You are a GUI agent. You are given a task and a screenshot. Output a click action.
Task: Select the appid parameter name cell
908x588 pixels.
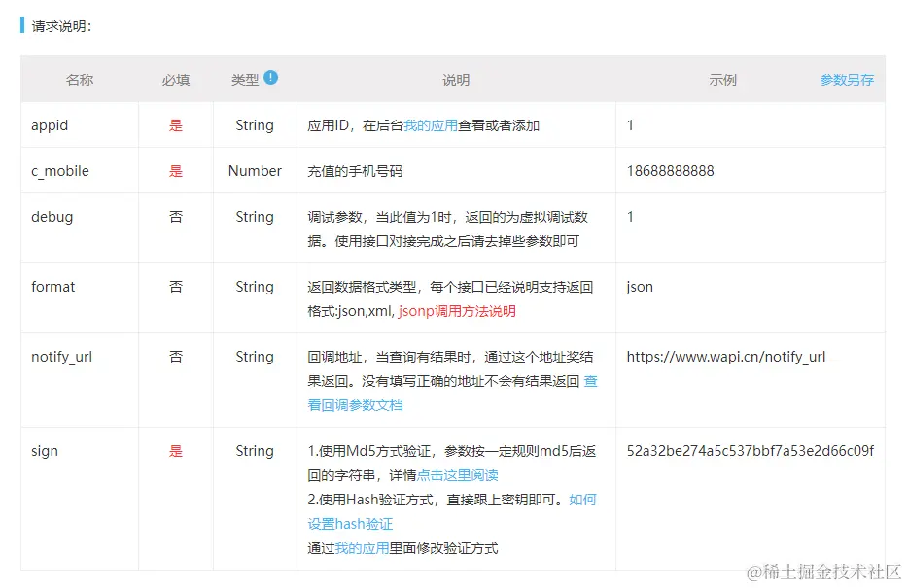50,124
